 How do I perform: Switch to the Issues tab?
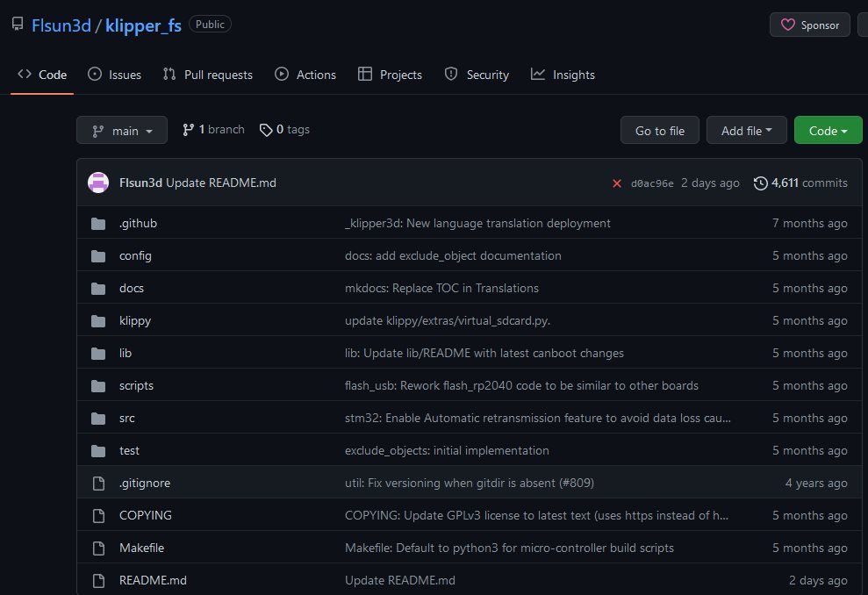click(x=114, y=75)
